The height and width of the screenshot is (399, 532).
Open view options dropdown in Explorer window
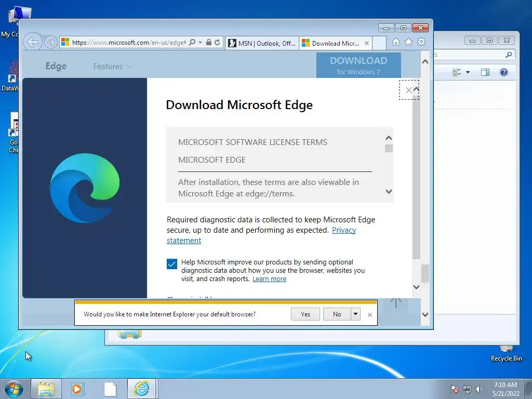(x=468, y=72)
